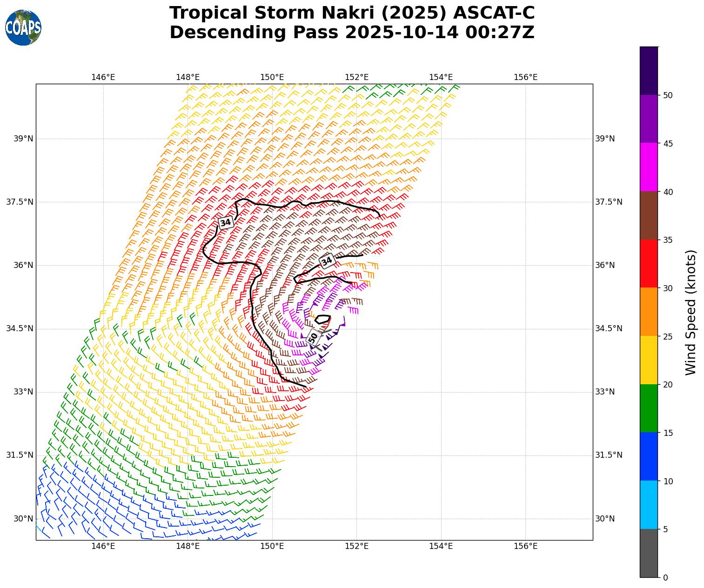704x588 pixels.
Task: Choose the red 30-35 knots color band
Action: [649, 263]
